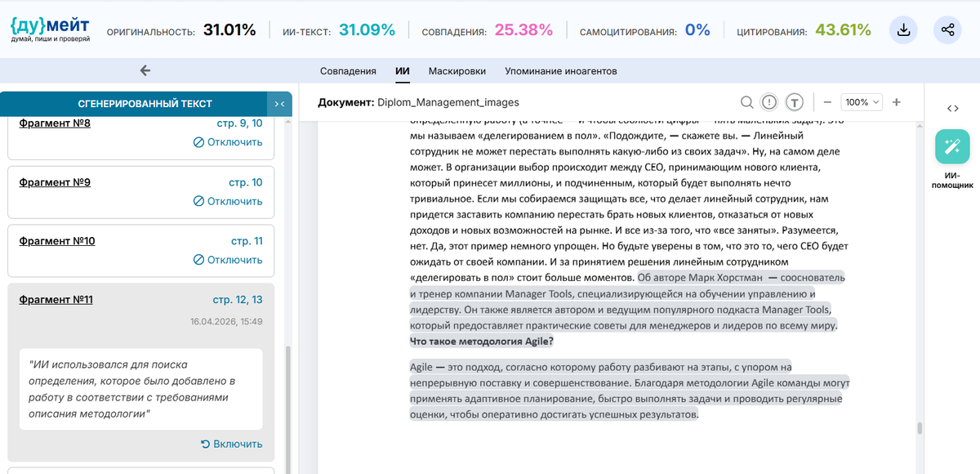
Task: Zoom out with the minus icon
Action: point(827,102)
